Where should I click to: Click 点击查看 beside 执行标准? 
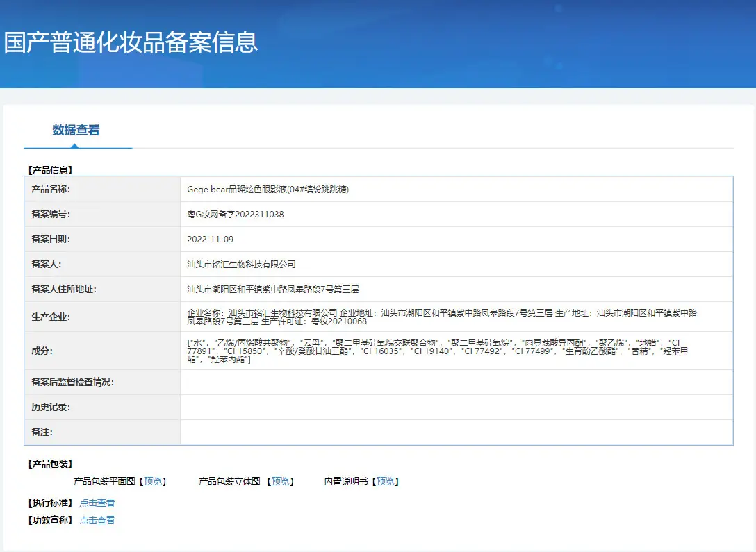97,503
